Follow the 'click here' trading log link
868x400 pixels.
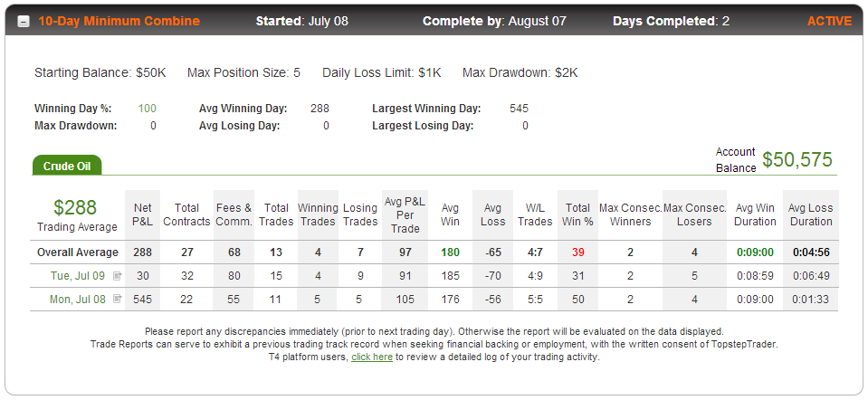click(372, 357)
